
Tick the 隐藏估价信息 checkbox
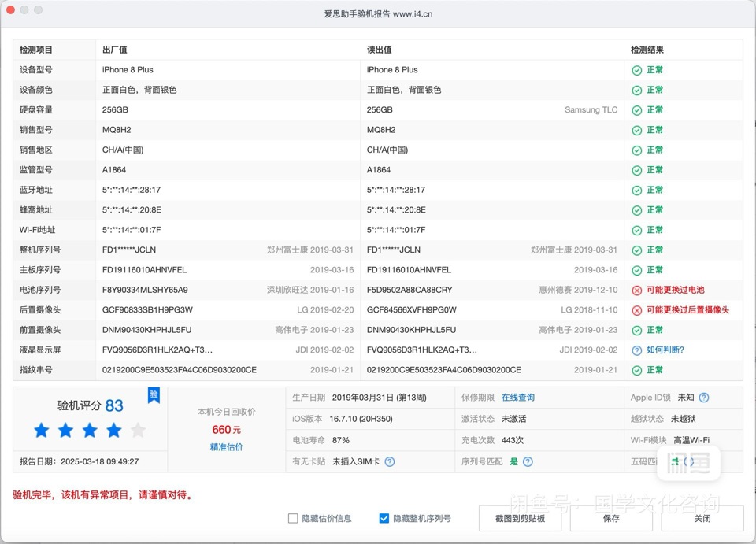point(293,518)
